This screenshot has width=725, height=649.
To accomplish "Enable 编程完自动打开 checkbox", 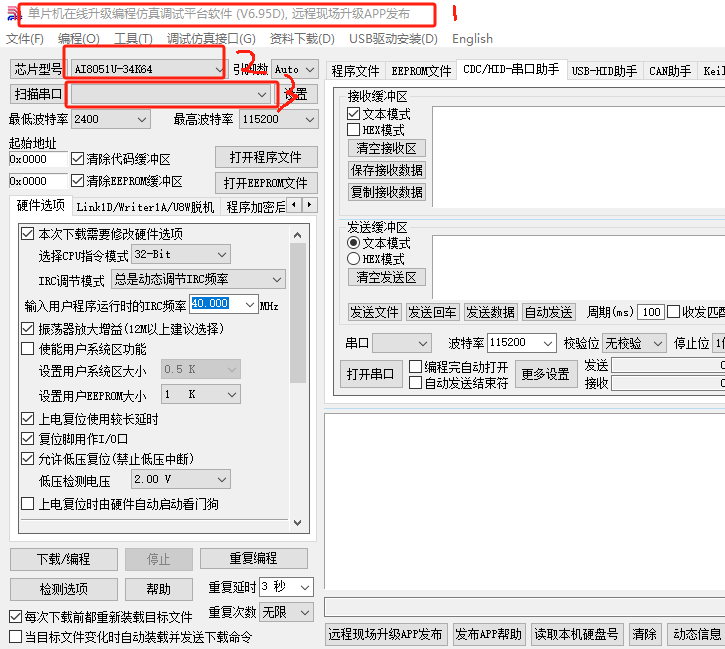I will pos(415,367).
